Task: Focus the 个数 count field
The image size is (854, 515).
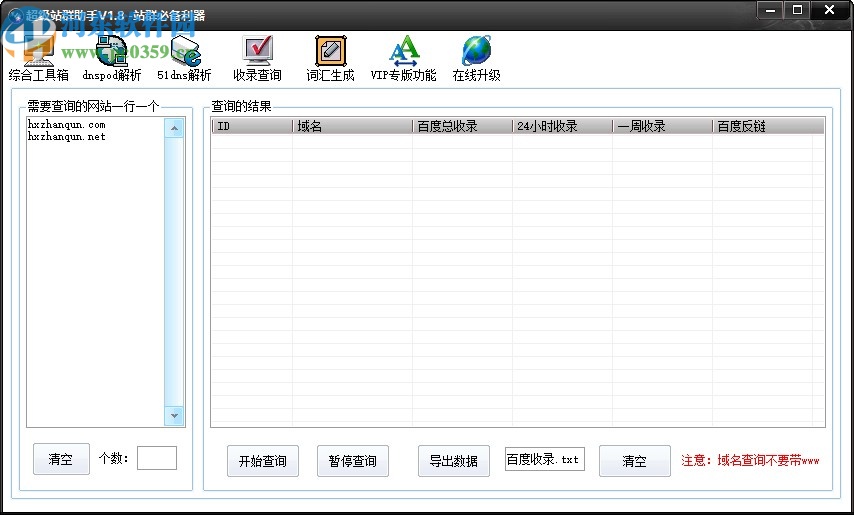Action: click(x=157, y=458)
